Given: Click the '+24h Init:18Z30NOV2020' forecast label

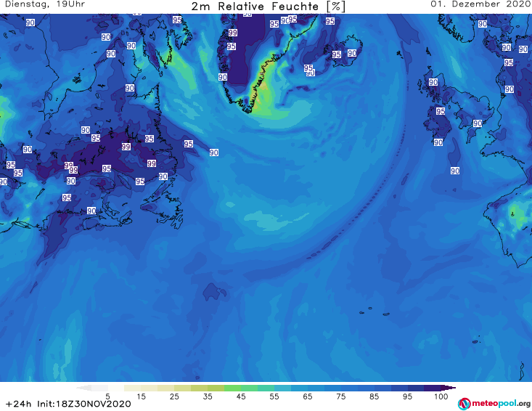Looking at the screenshot, I should (68, 404).
